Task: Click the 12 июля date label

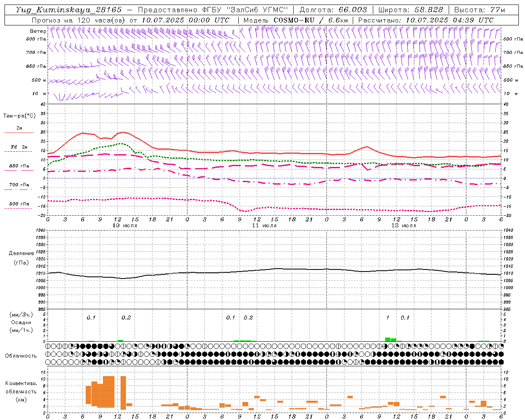Action: (x=404, y=226)
